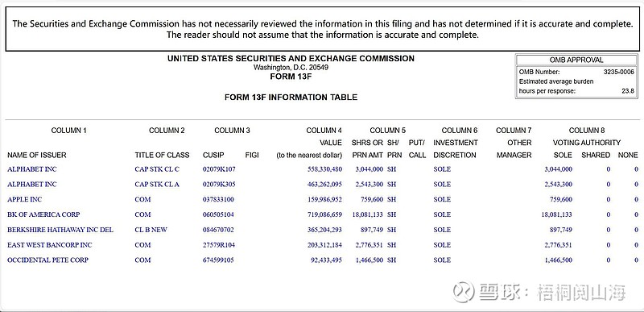Click the INVESTMENT DISCRETION column header
The width and height of the screenshot is (644, 312).
(455, 149)
